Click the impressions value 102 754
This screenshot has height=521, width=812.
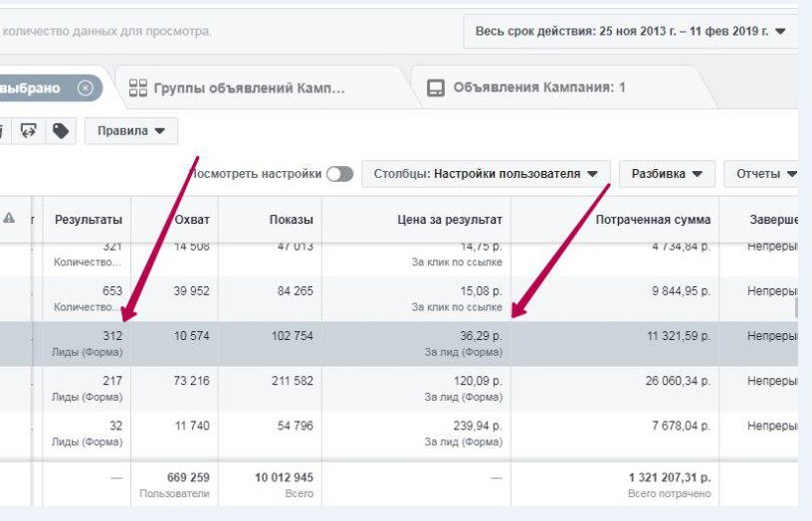coord(293,336)
